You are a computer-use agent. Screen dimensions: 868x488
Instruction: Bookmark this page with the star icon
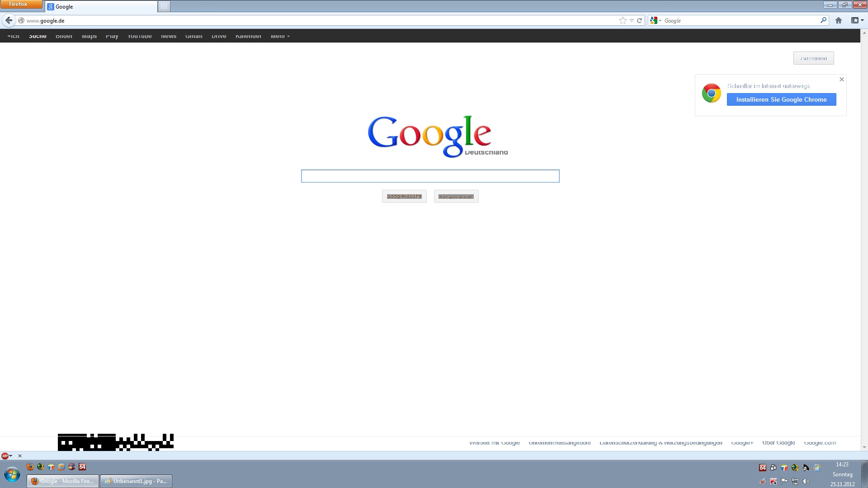click(x=623, y=20)
